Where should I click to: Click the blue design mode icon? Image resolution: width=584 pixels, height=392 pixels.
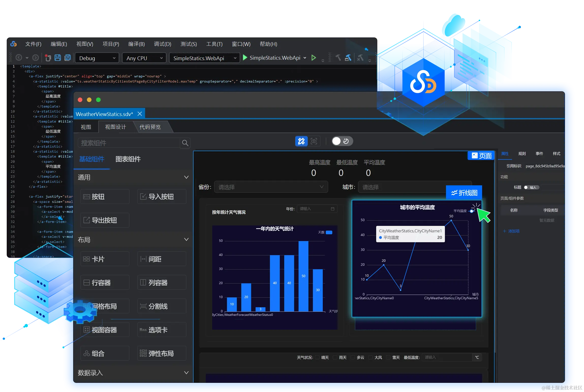coord(301,141)
